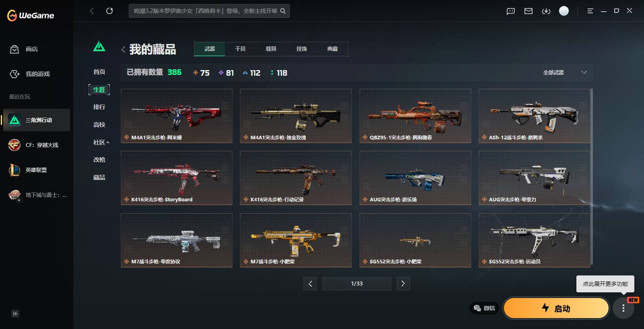Launch the game with 启动
This screenshot has width=644, height=329.
click(556, 308)
